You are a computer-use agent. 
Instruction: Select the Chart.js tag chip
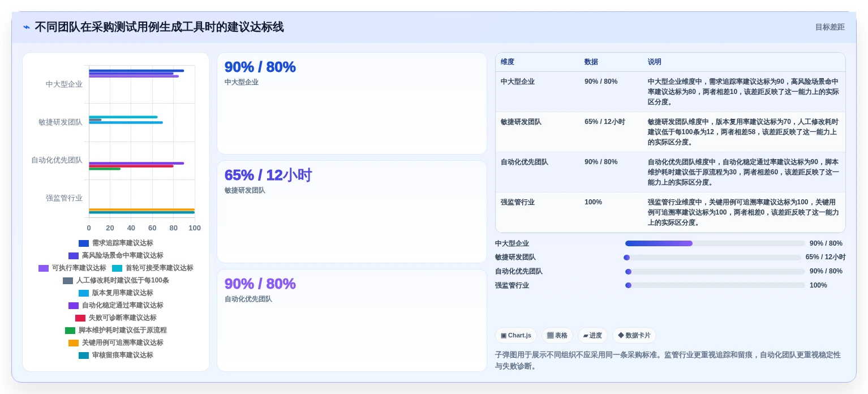(516, 336)
